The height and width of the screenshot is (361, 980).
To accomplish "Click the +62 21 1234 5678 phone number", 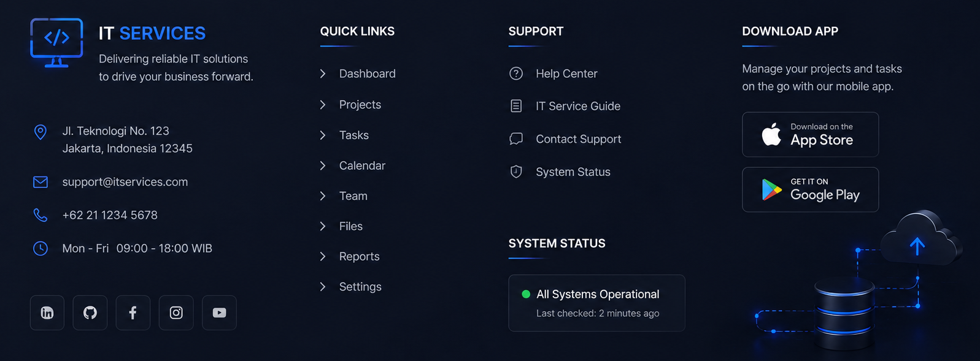I will (x=110, y=215).
